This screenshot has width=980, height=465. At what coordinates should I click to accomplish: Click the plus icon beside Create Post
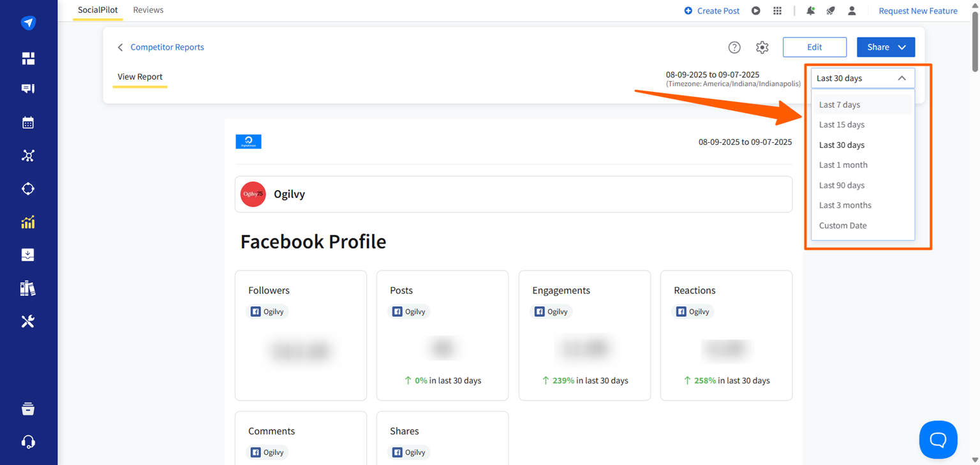pyautogui.click(x=688, y=11)
